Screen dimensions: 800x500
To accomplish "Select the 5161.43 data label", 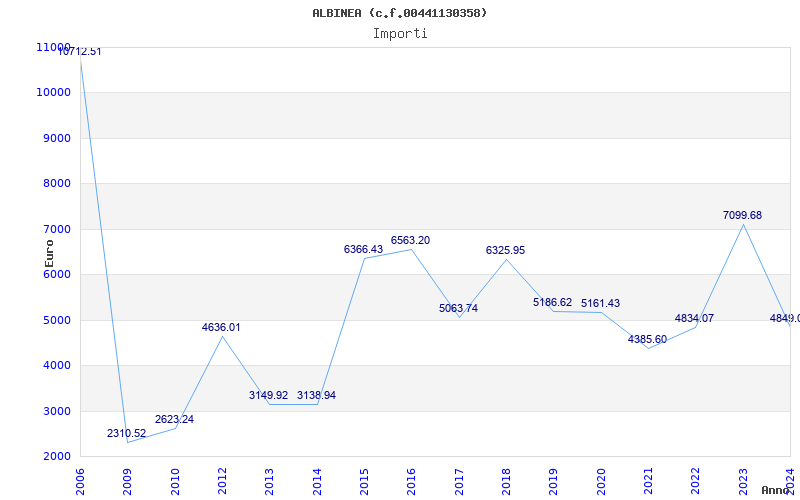I will point(601,304).
